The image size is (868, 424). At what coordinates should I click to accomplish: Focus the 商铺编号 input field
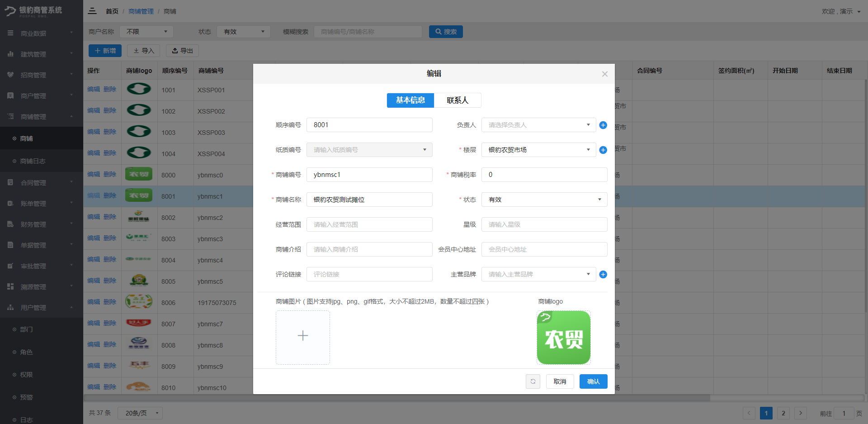tap(369, 175)
